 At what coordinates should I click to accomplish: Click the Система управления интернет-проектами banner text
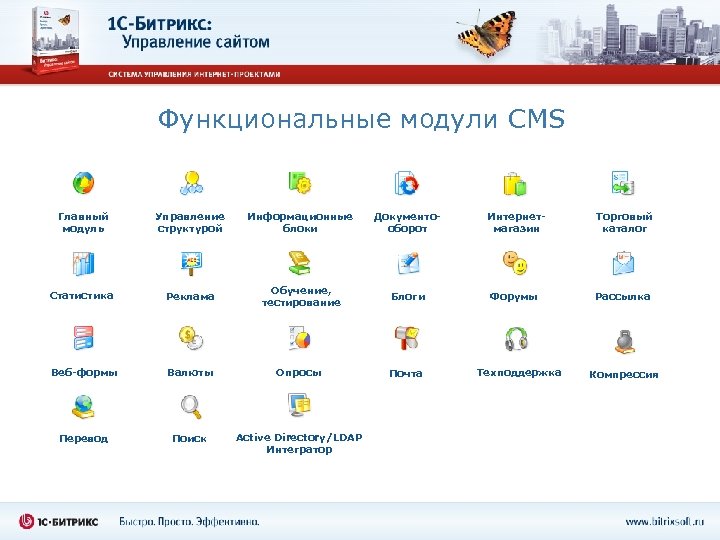click(194, 74)
